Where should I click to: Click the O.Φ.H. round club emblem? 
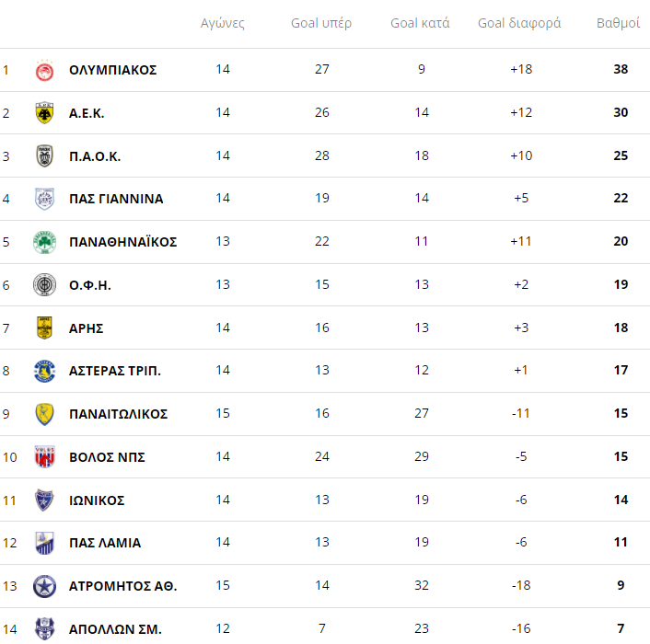tap(44, 284)
